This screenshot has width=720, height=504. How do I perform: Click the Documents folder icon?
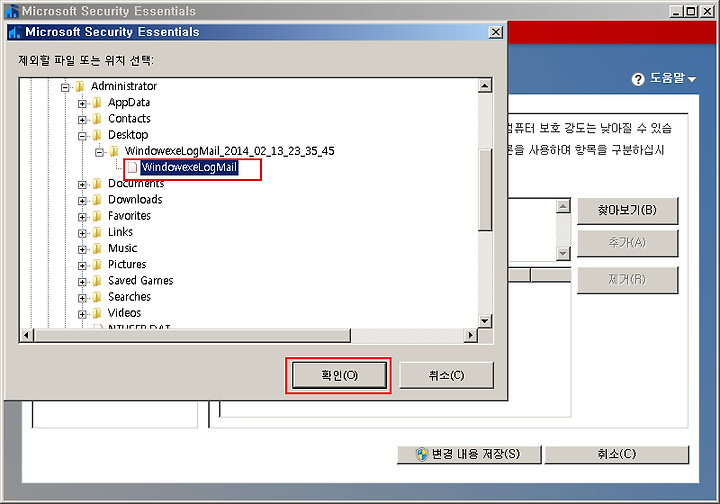click(x=97, y=184)
